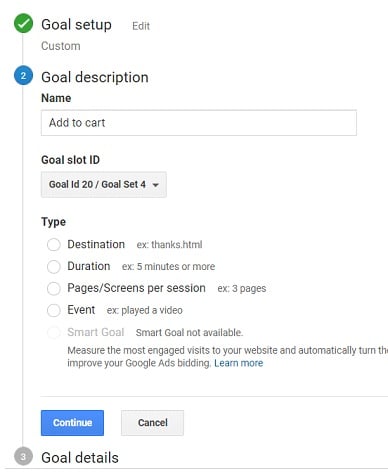Screen dimensions: 388x474
Task: Click the disabled Smart Goal radio button
Action: (54, 332)
